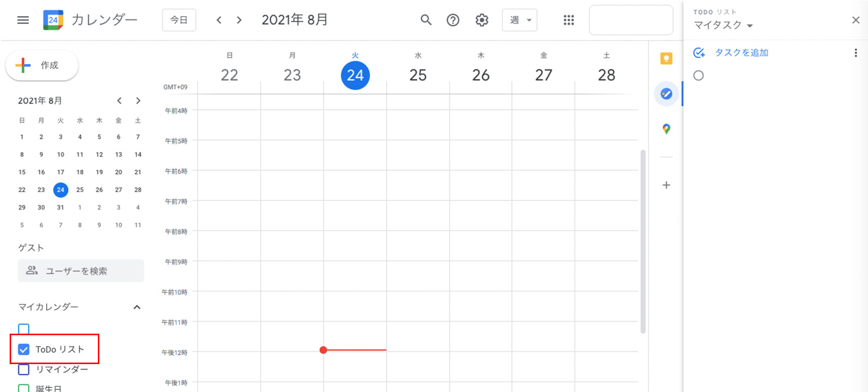Mark the empty task circle complete

tap(699, 76)
